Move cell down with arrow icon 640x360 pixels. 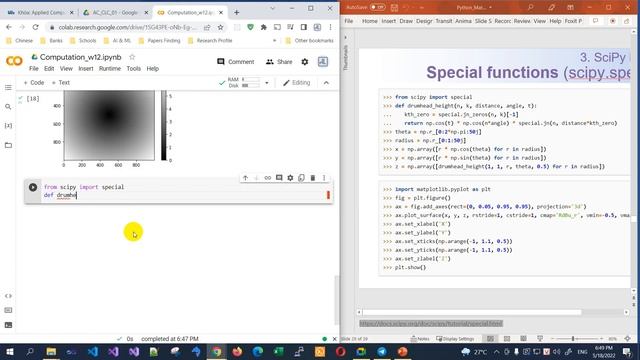256,178
